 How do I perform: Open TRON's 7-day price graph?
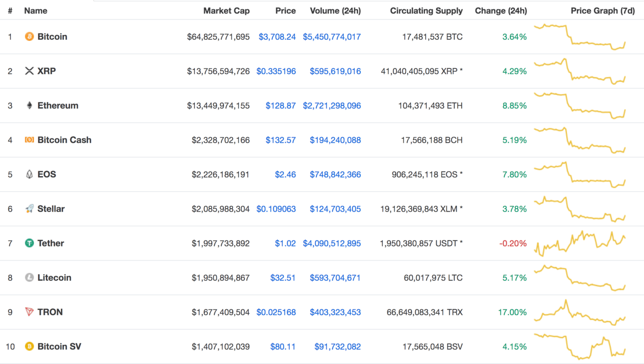(580, 312)
